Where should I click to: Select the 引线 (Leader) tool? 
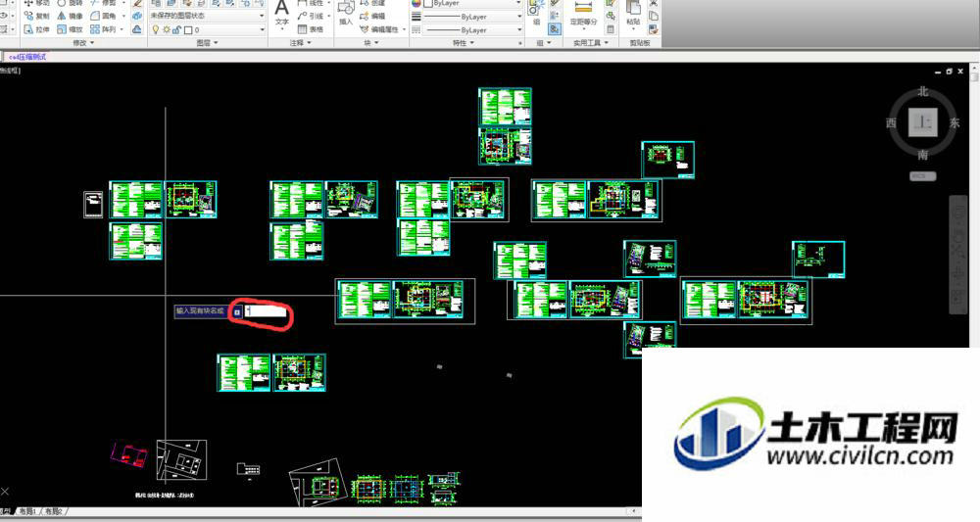(311, 16)
